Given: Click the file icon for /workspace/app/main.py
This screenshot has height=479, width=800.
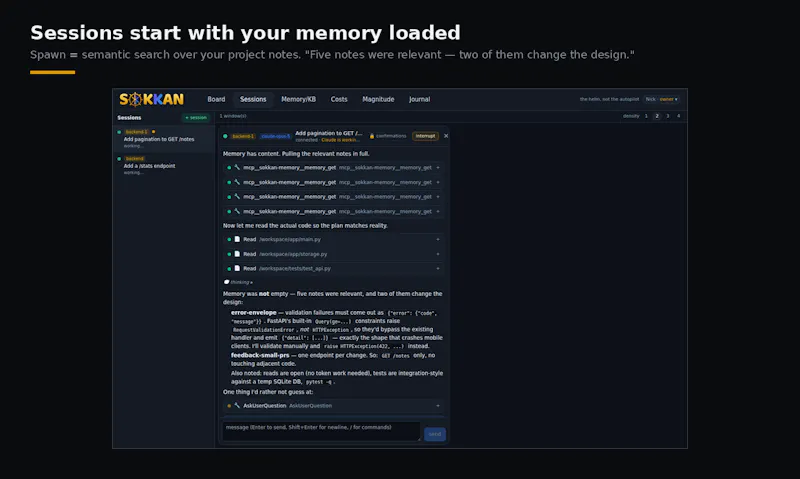Looking at the screenshot, I should pos(237,239).
